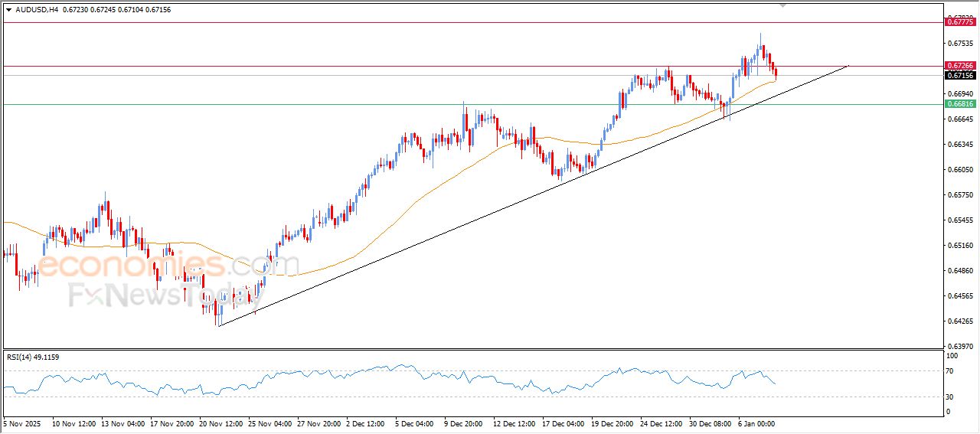
Task: Select the 0.67266 red price tag
Action: pyautogui.click(x=960, y=67)
